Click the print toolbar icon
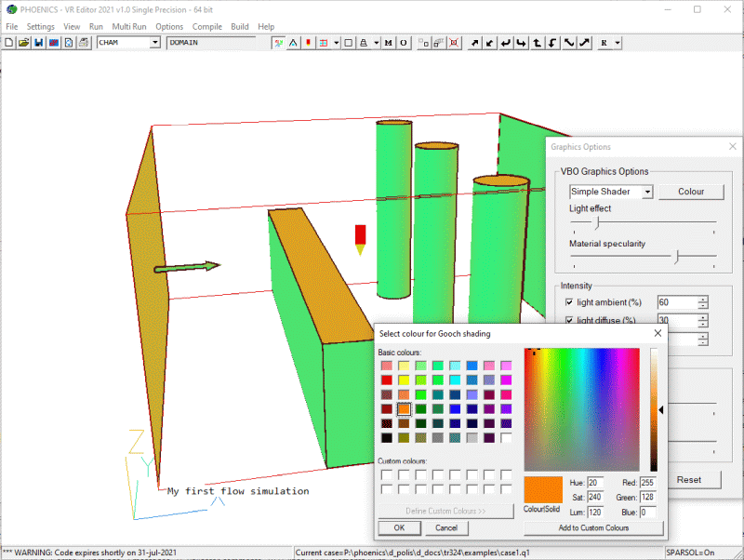Image resolution: width=744 pixels, height=560 pixels. 82,42
